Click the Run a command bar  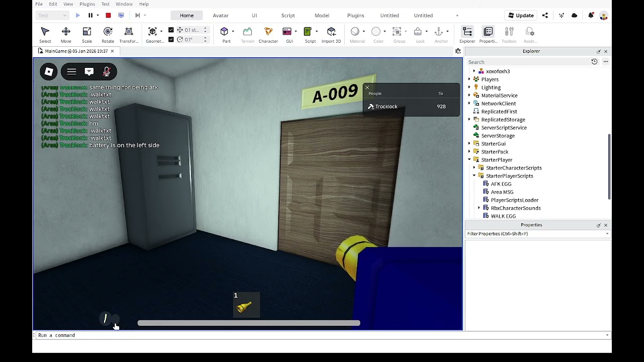pyautogui.click(x=322, y=335)
